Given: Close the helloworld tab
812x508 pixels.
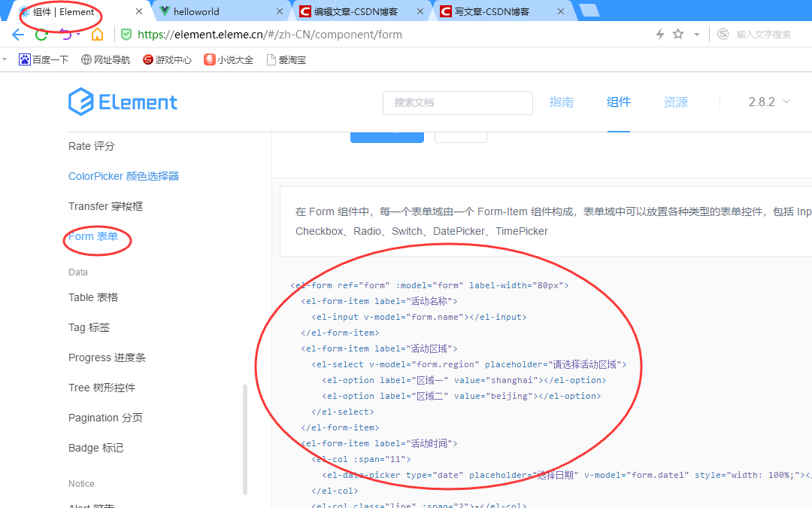Looking at the screenshot, I should [280, 11].
